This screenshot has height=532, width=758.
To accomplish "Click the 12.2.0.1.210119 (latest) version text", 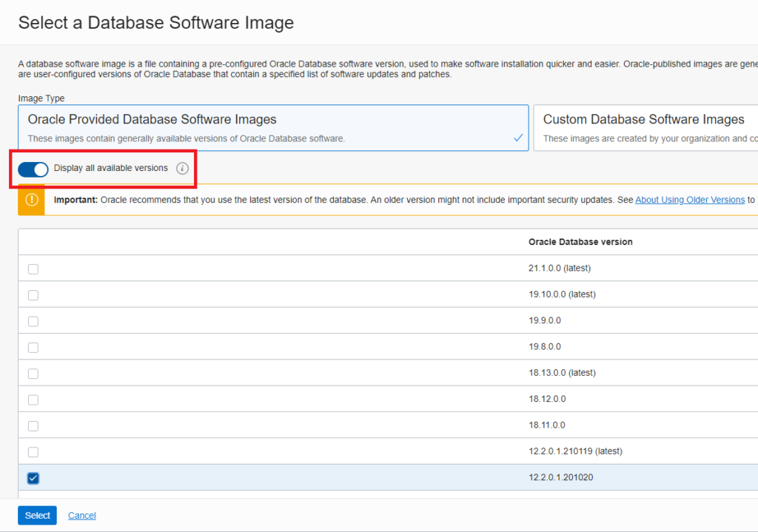I will point(575,451).
